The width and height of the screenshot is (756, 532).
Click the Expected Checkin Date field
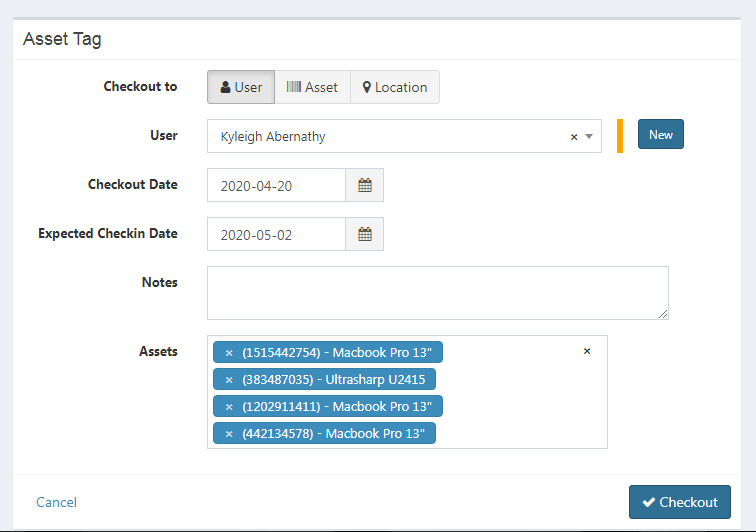click(276, 234)
